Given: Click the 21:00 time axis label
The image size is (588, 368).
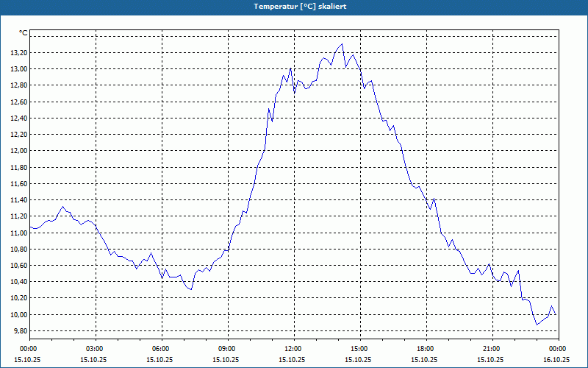Looking at the screenshot, I should click(x=492, y=349).
